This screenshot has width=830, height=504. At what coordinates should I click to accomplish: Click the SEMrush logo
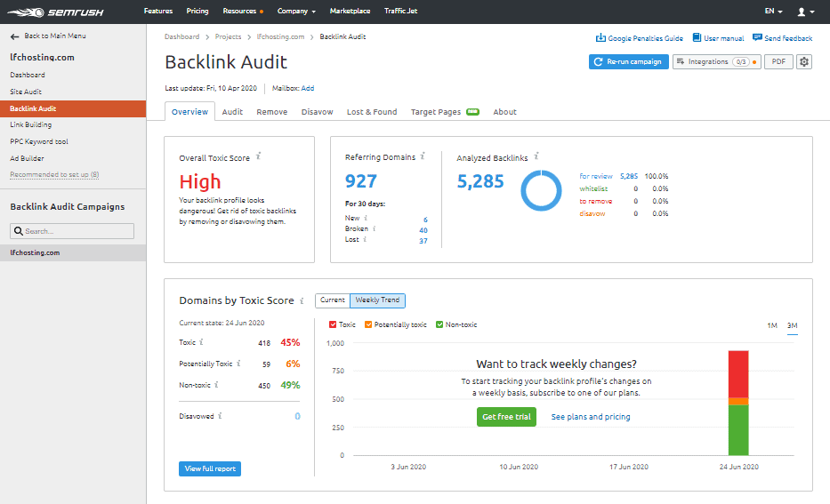click(x=55, y=12)
